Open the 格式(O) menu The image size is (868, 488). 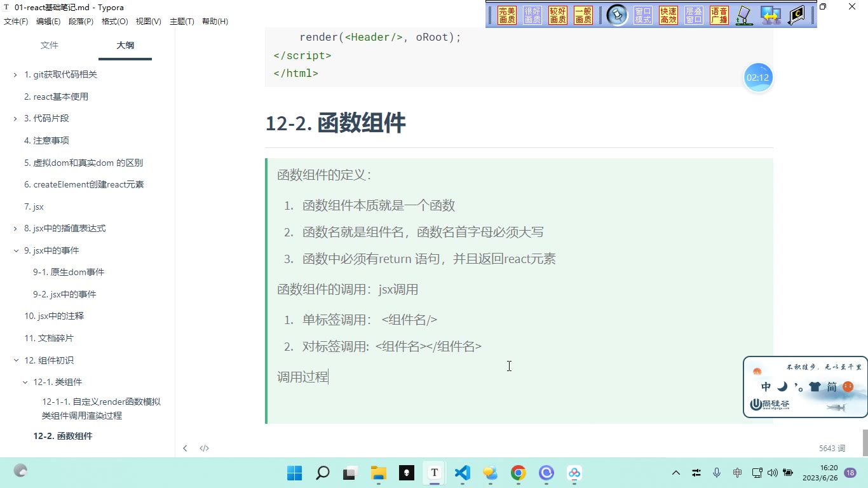(114, 21)
